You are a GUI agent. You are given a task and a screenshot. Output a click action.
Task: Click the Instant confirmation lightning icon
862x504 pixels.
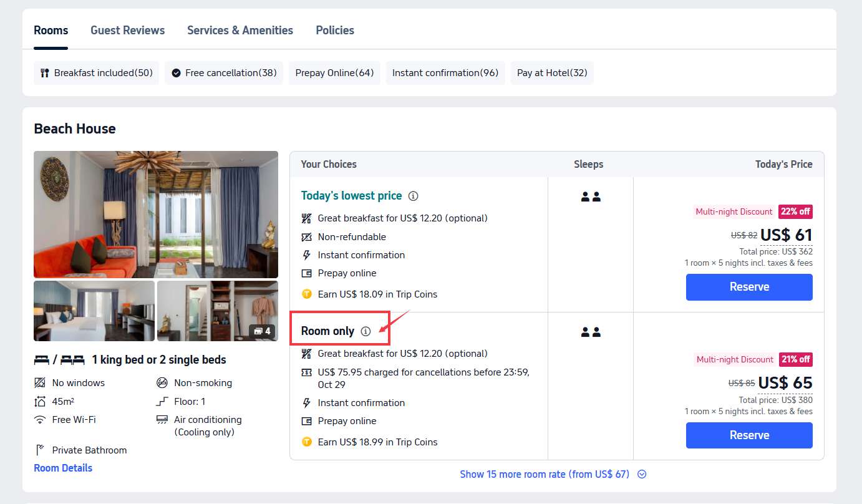pyautogui.click(x=305, y=254)
